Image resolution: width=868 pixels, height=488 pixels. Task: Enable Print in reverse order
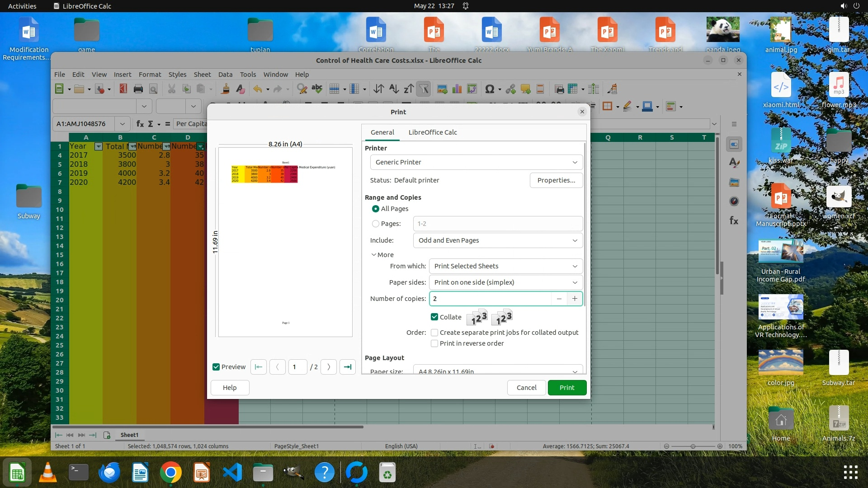pos(434,343)
